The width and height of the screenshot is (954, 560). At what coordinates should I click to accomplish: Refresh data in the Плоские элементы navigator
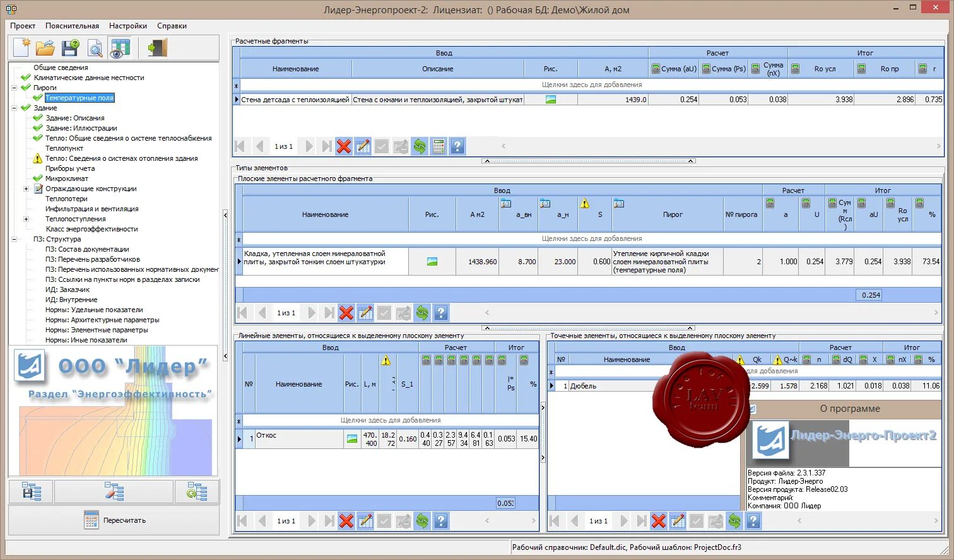(422, 313)
